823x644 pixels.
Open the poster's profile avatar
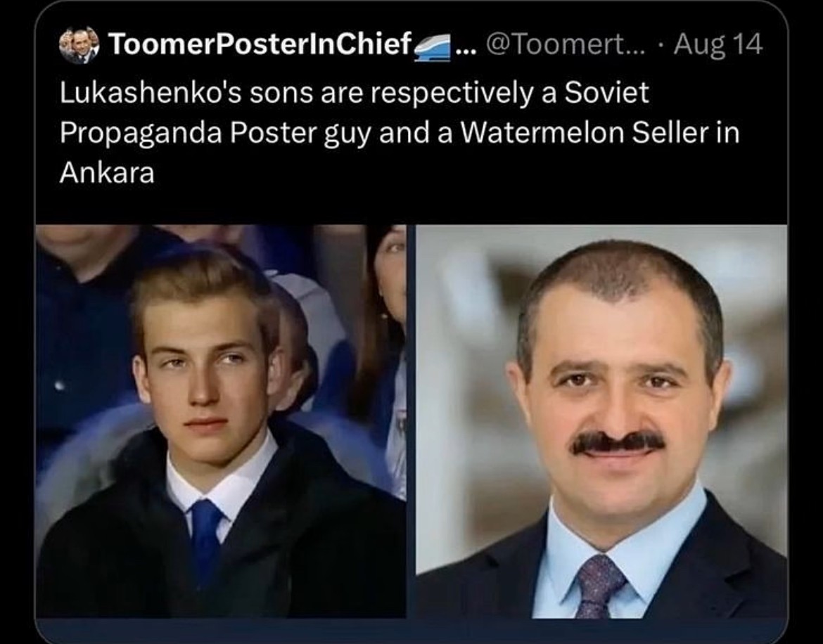pos(79,44)
